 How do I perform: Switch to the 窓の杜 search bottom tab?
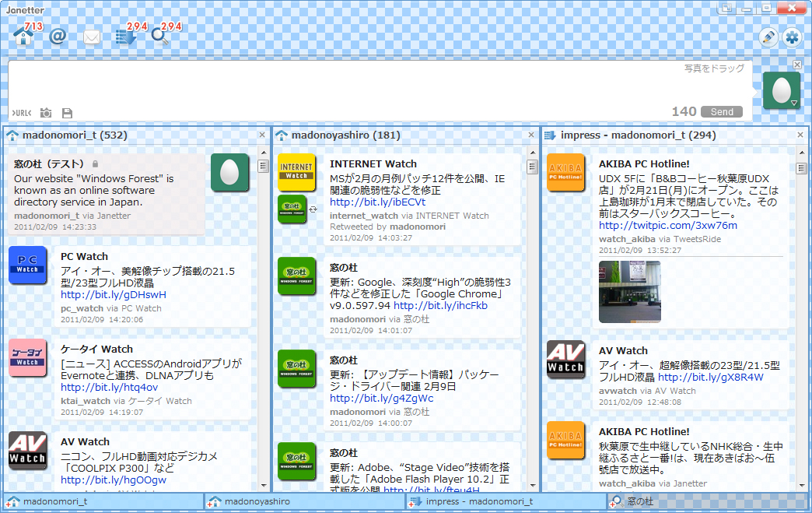point(708,501)
